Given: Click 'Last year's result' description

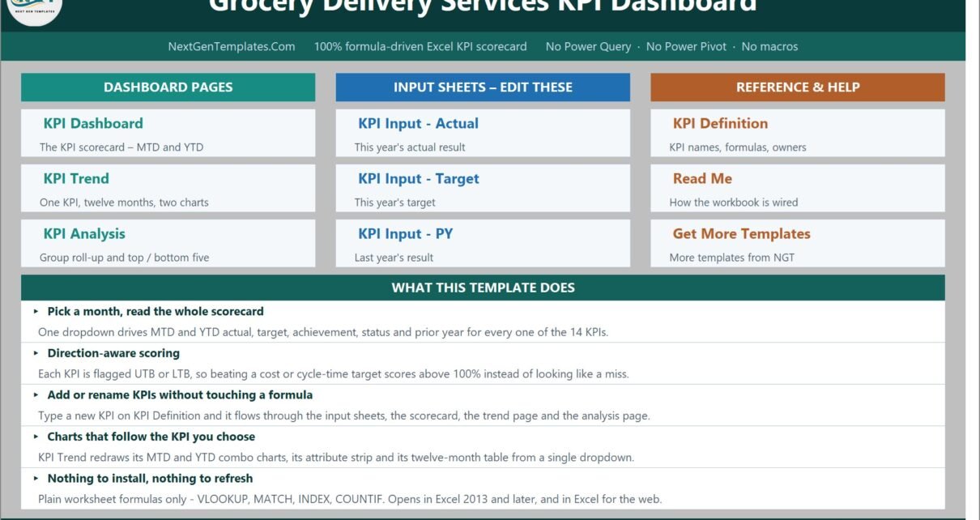Looking at the screenshot, I should coord(394,258).
